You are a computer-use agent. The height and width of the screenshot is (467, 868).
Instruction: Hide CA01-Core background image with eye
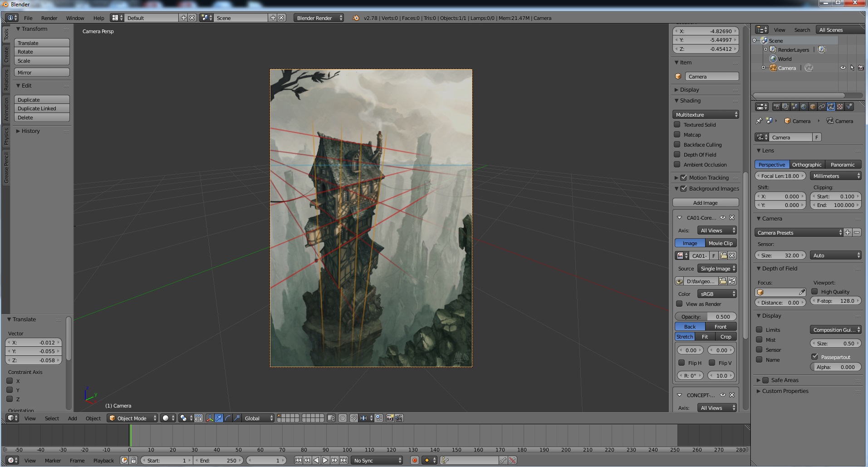(723, 217)
